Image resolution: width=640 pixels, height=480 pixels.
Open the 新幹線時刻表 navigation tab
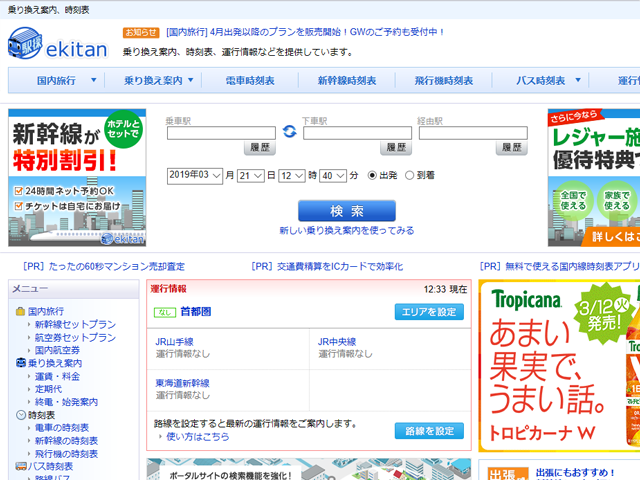click(346, 81)
